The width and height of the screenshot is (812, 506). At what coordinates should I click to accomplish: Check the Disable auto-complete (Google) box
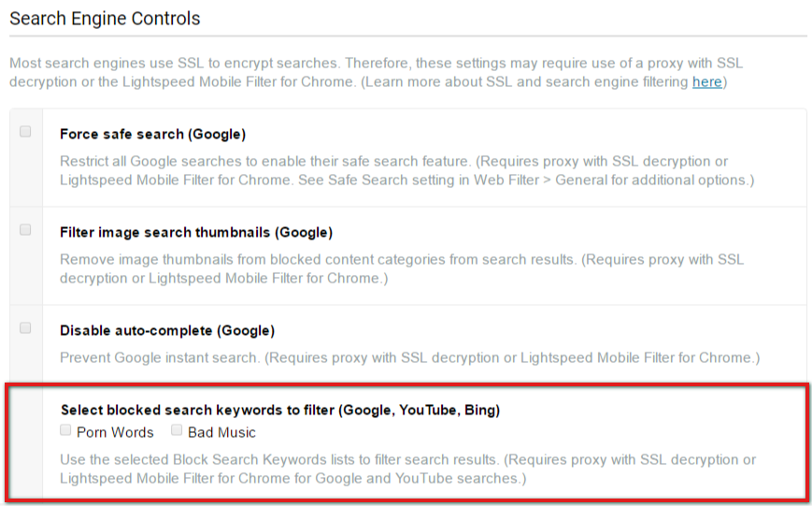[25, 327]
